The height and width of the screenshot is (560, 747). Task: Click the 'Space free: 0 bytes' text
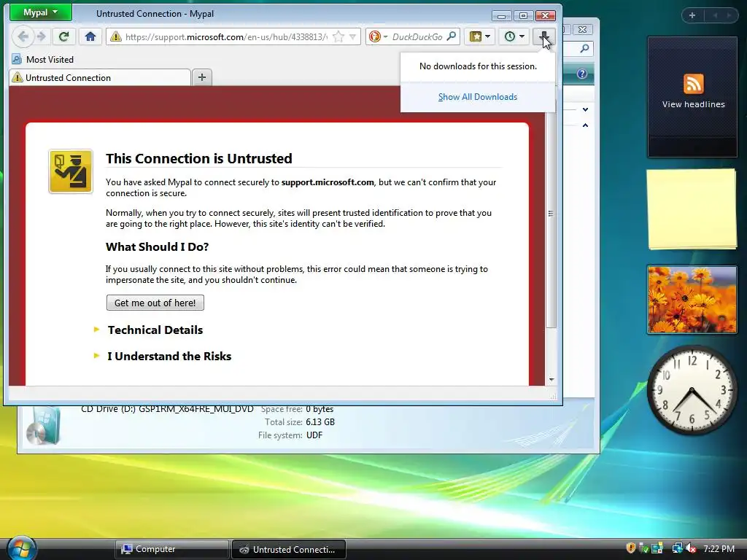pyautogui.click(x=297, y=409)
